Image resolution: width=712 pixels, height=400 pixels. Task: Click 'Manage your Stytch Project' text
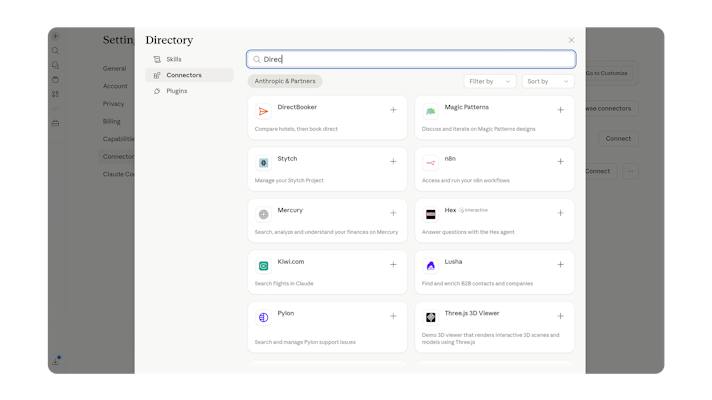[x=289, y=180]
